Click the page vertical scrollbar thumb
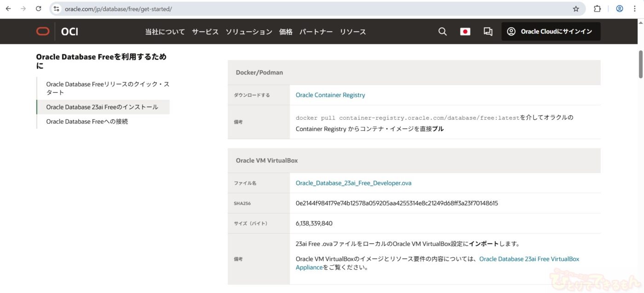The height and width of the screenshot is (293, 644). (x=640, y=64)
